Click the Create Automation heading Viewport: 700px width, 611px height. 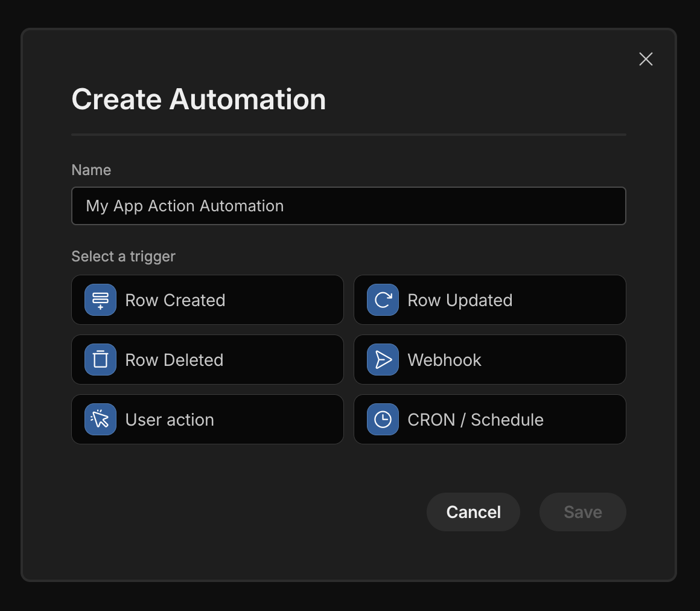point(199,99)
